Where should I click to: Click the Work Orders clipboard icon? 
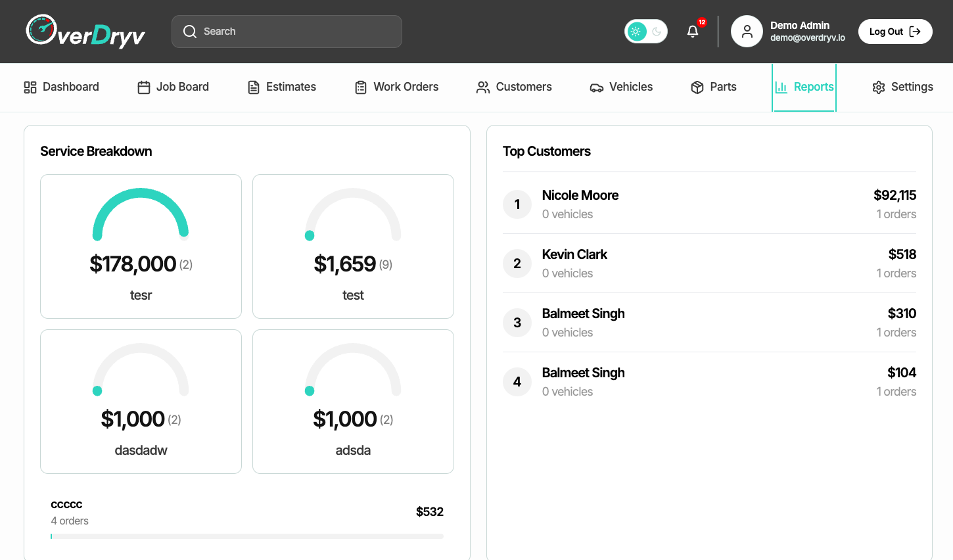click(x=361, y=87)
